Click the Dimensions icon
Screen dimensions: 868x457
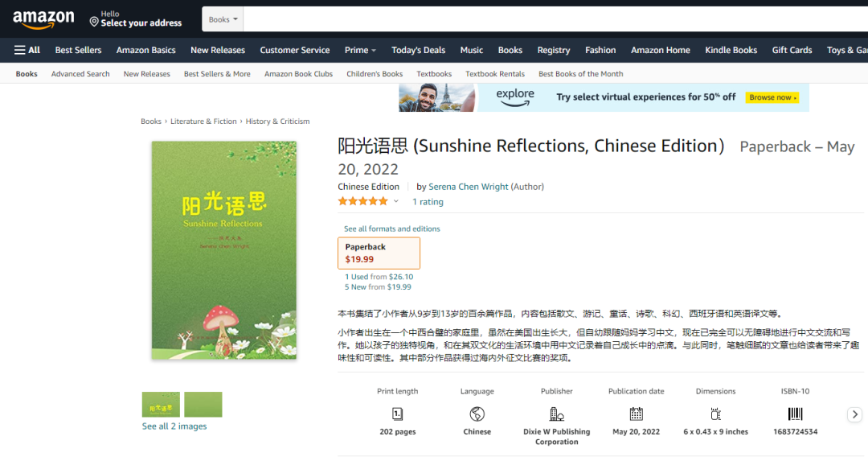tap(715, 414)
